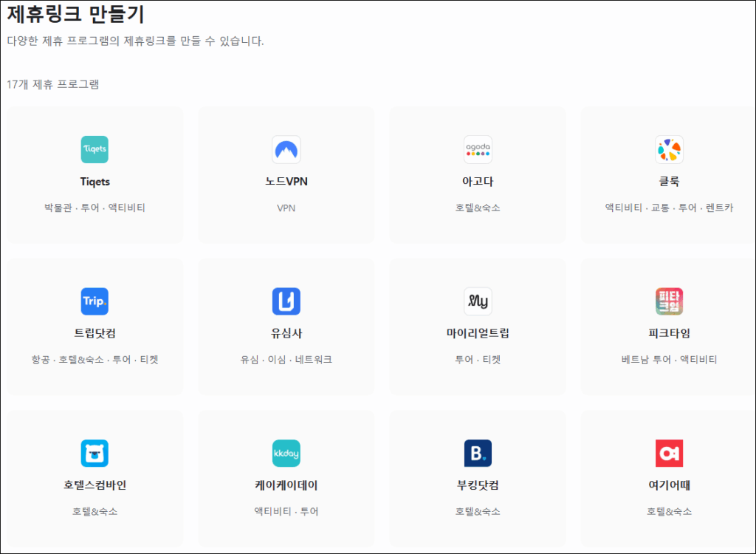Open the 유심사 program name

tap(286, 333)
